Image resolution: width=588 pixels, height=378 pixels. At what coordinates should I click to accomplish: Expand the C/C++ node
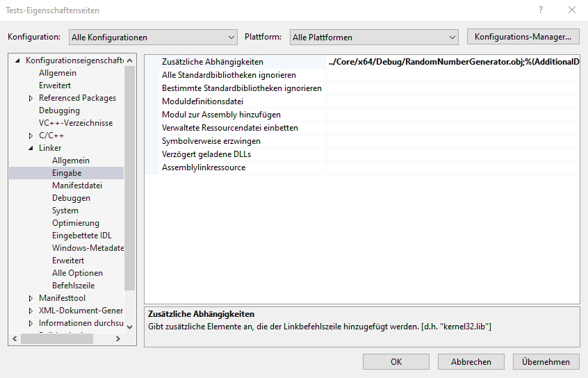[x=31, y=135]
